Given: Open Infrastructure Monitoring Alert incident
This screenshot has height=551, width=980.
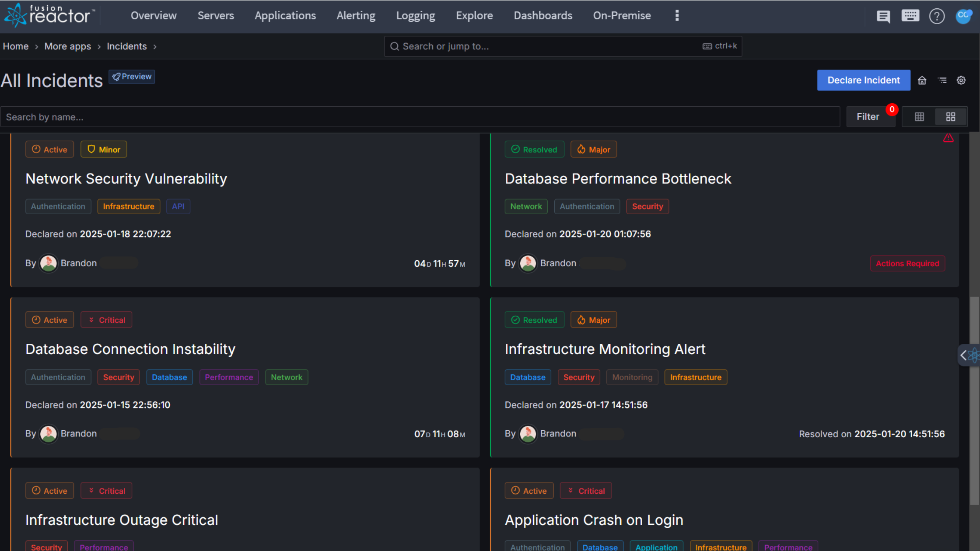Looking at the screenshot, I should 605,349.
